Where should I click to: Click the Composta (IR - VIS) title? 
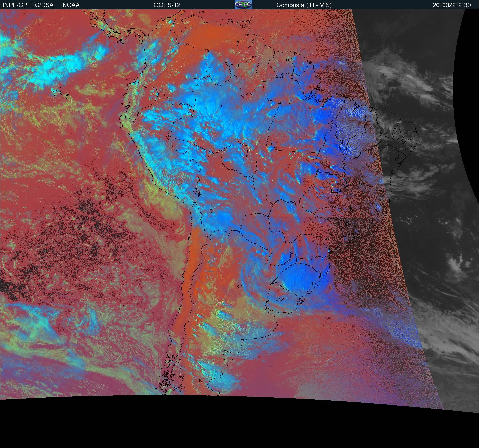304,5
